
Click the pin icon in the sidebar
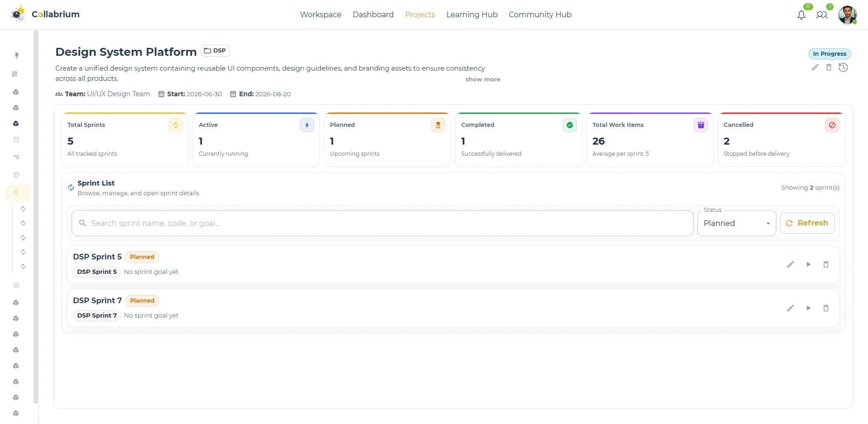17,55
